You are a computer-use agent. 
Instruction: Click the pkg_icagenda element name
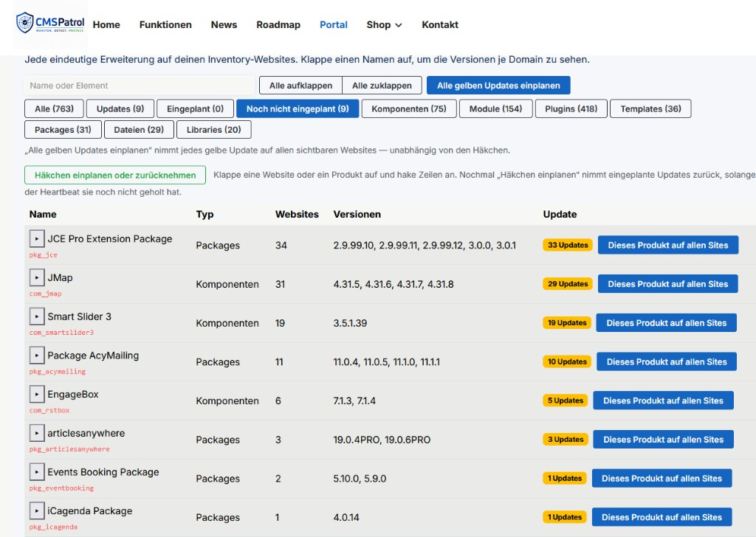pos(53,527)
